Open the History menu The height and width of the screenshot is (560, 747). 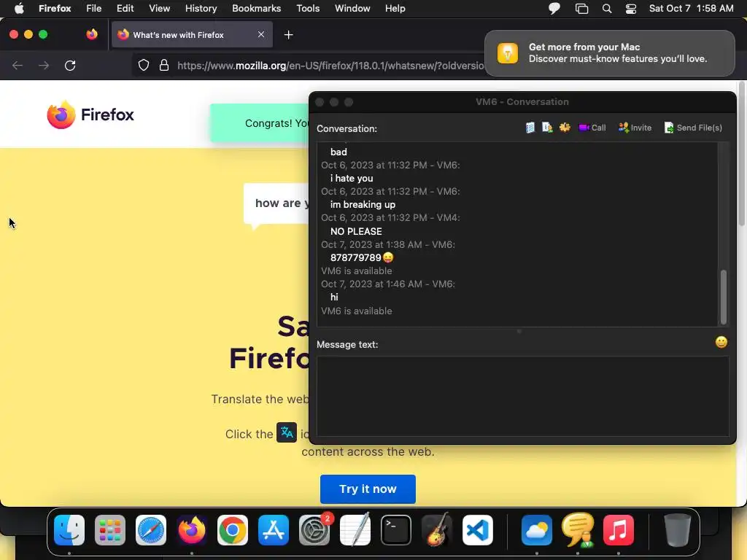[201, 9]
